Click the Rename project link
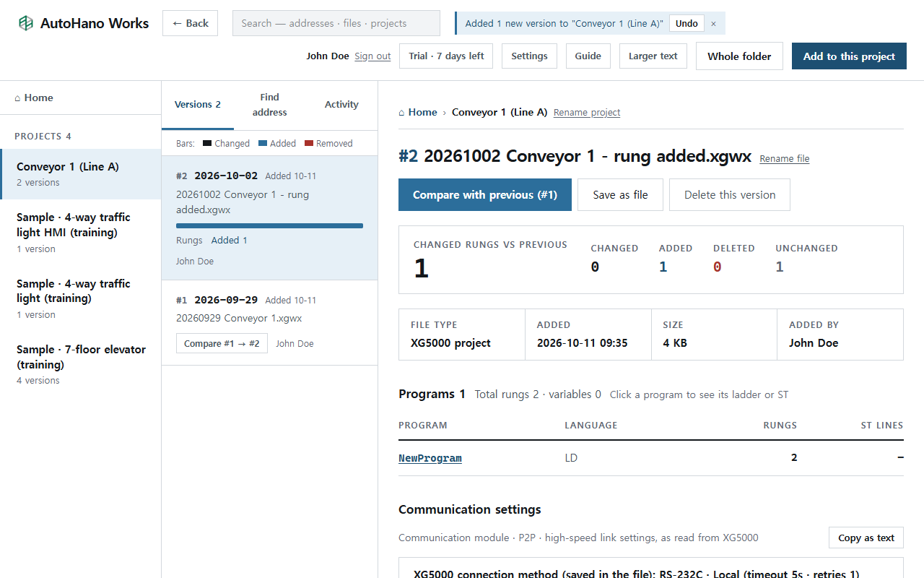Screen dimensions: 924x578 pyautogui.click(x=587, y=113)
